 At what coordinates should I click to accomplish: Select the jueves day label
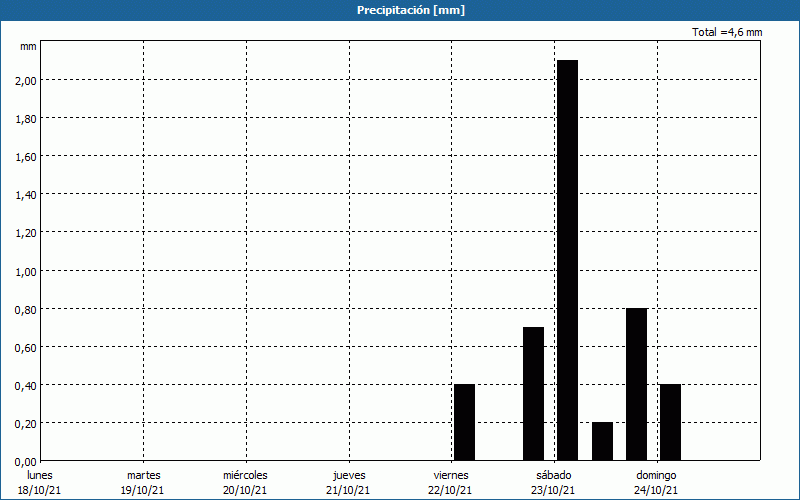pos(349,475)
